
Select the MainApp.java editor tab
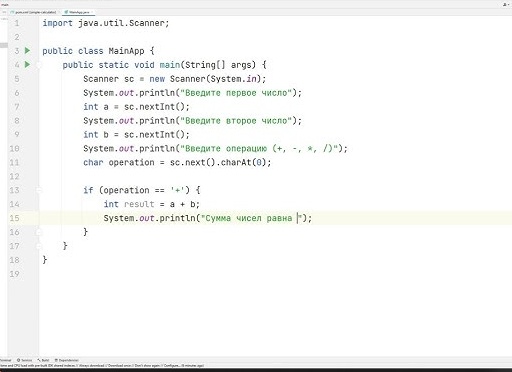point(79,12)
